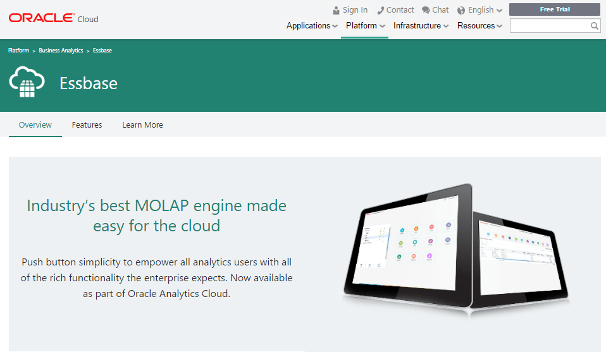The height and width of the screenshot is (364, 606).
Task: Expand the Resources menu
Action: coord(479,25)
